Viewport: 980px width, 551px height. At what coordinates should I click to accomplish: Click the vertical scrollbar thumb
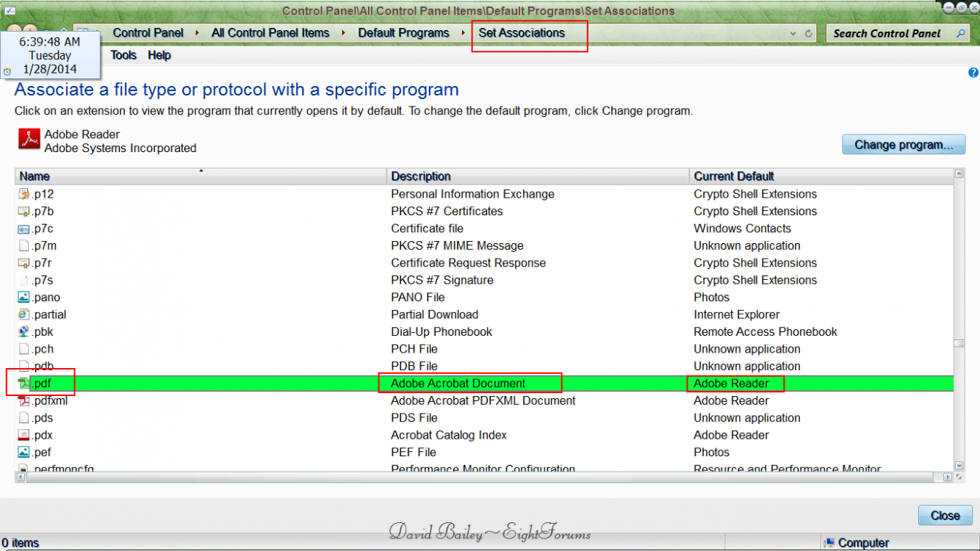click(x=959, y=343)
